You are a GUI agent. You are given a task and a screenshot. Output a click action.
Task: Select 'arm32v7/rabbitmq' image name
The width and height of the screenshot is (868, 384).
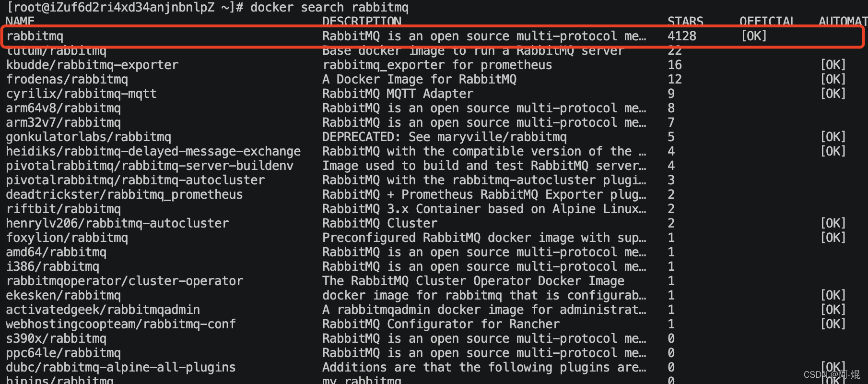[x=63, y=122]
